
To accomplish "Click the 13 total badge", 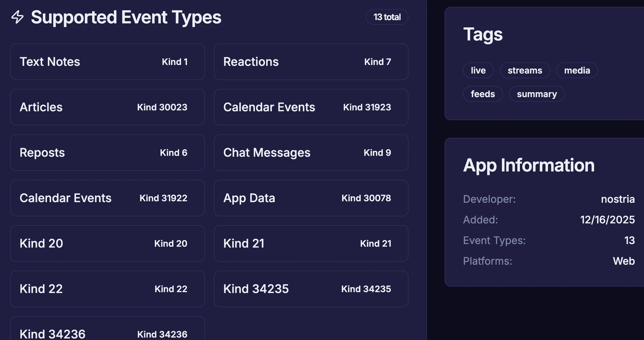I will [x=387, y=17].
